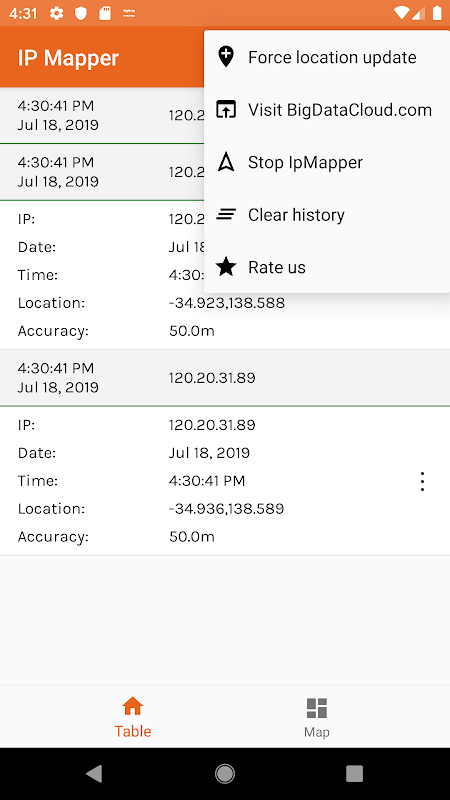Open Visit BigDataCloud.com link entry
The image size is (450, 800).
pyautogui.click(x=327, y=110)
